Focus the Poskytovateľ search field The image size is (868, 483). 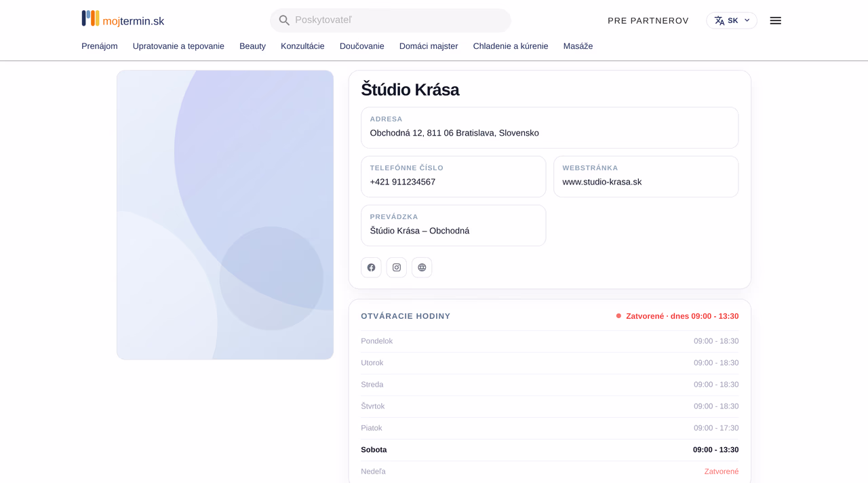tap(391, 20)
